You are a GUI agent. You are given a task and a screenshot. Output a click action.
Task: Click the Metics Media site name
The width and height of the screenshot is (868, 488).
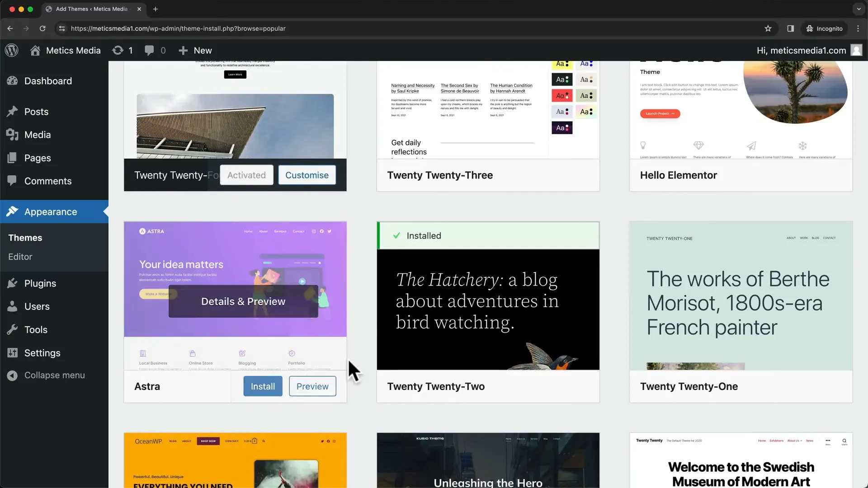click(x=73, y=51)
